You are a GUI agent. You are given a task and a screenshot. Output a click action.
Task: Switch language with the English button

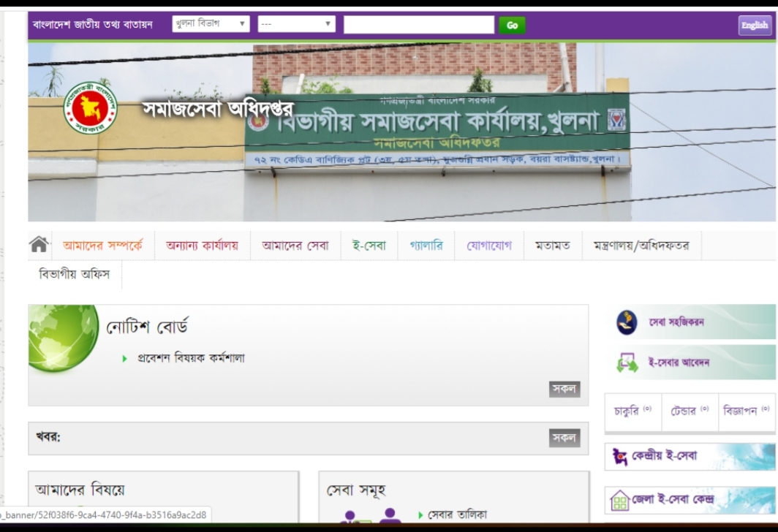(754, 25)
